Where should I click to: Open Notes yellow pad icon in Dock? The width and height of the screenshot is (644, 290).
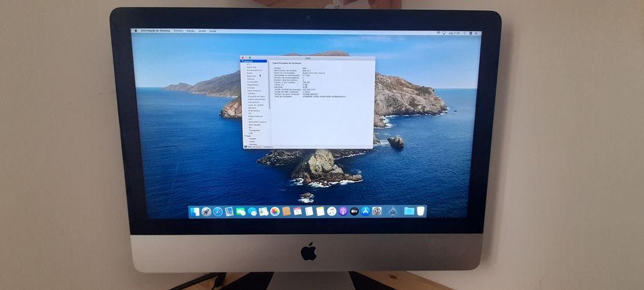[x=320, y=212]
